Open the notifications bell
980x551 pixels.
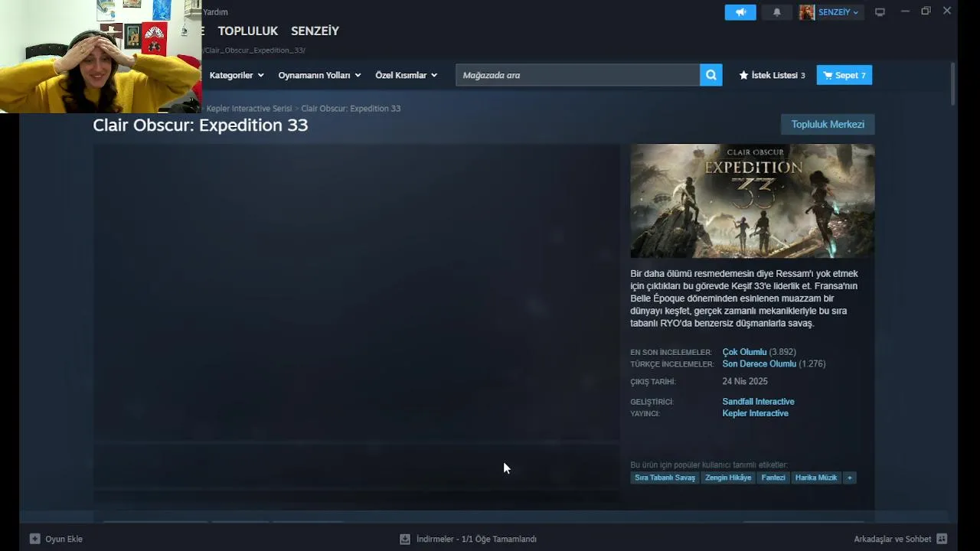[777, 12]
